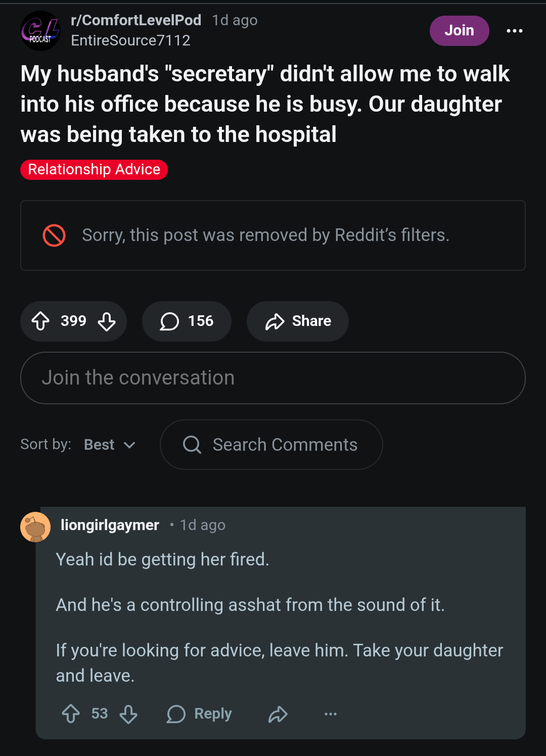
Task: Share this post
Action: [297, 321]
